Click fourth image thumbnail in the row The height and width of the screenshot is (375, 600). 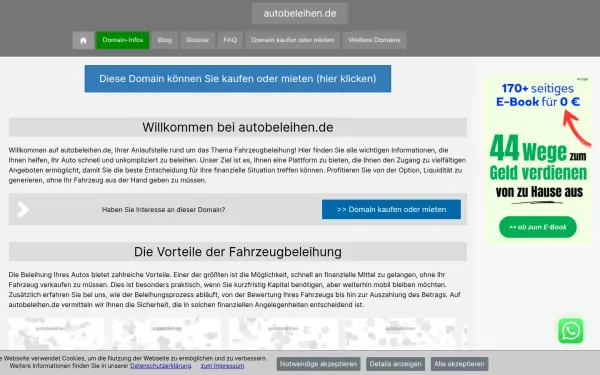click(400, 334)
